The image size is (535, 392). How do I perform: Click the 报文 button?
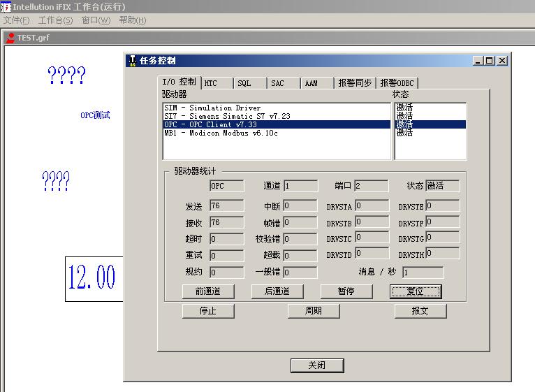(420, 311)
